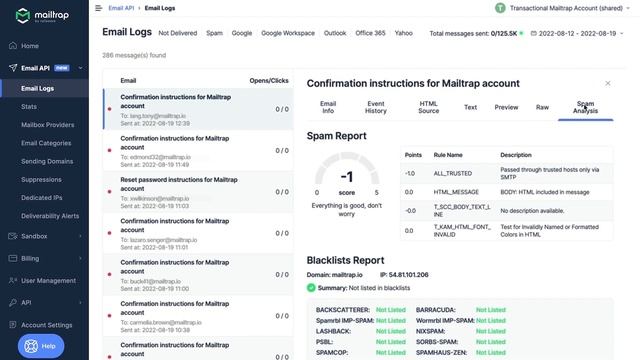Image resolution: width=640 pixels, height=360 pixels.
Task: Switch to the Raw tab
Action: [542, 107]
